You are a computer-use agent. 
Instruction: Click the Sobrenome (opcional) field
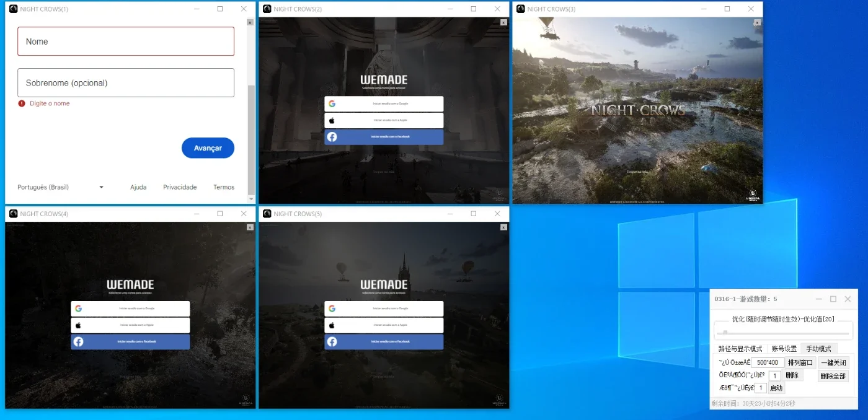coord(126,82)
